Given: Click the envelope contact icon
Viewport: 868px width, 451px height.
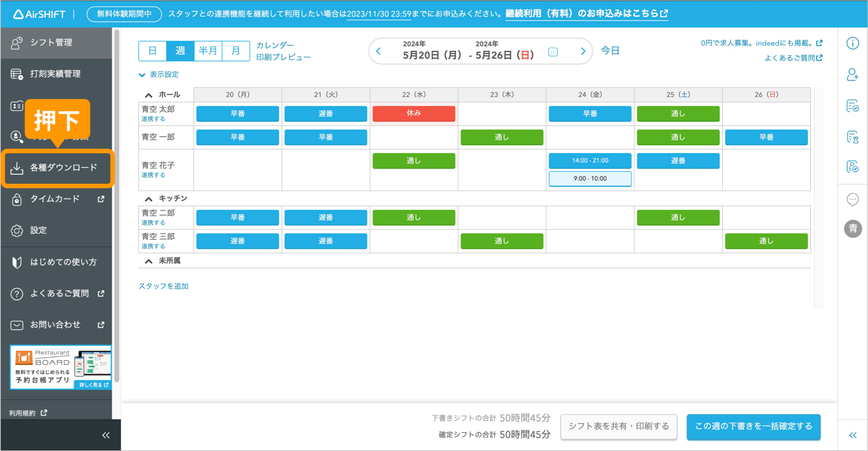Looking at the screenshot, I should tap(17, 325).
